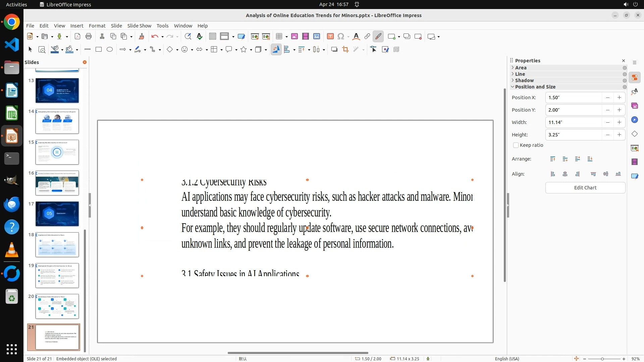Expand the Area section
644x362 pixels.
click(x=521, y=68)
